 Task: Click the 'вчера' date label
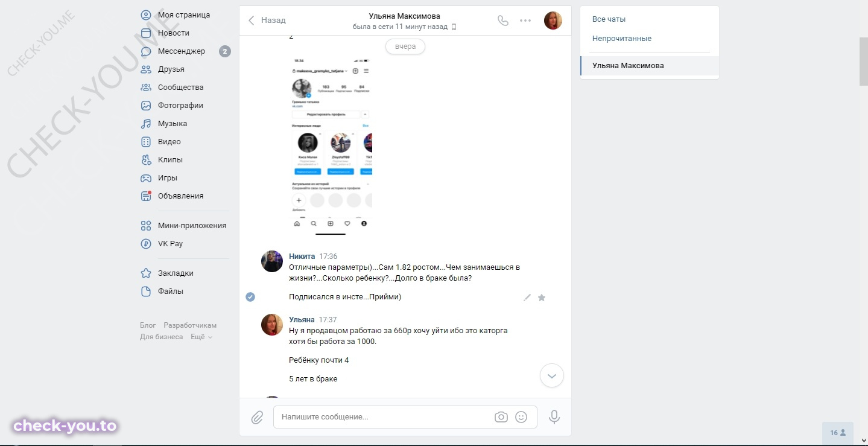(x=405, y=46)
